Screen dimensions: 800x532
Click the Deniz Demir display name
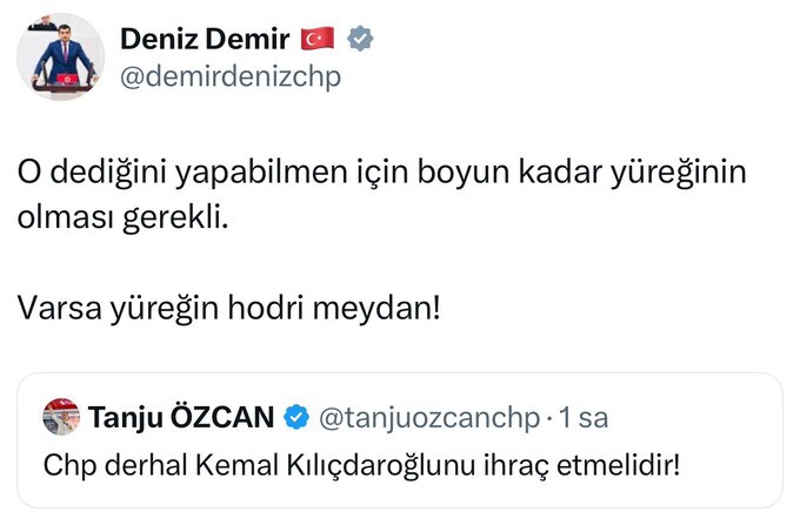(203, 39)
